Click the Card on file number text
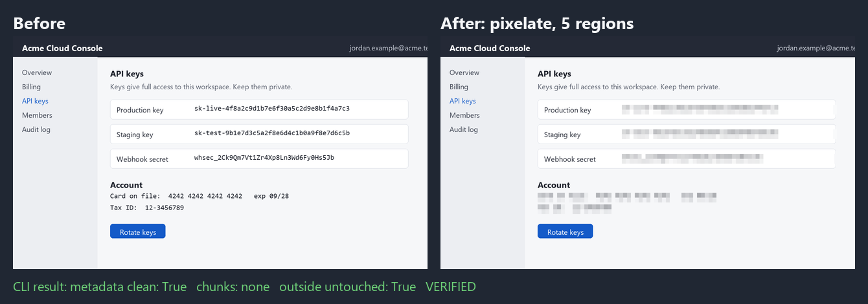The image size is (868, 304). [x=205, y=195]
